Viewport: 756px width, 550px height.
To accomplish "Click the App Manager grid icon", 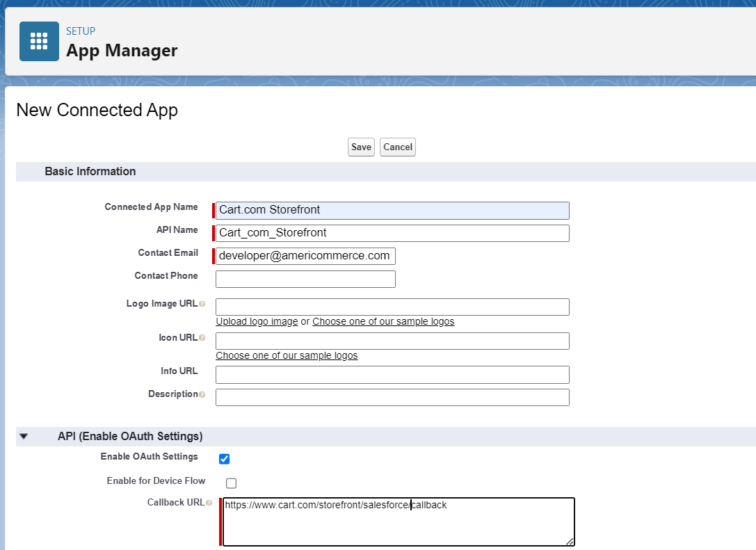I will tap(39, 42).
